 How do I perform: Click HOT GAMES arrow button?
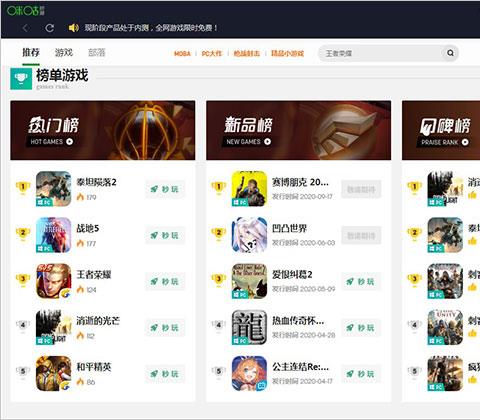(x=69, y=142)
